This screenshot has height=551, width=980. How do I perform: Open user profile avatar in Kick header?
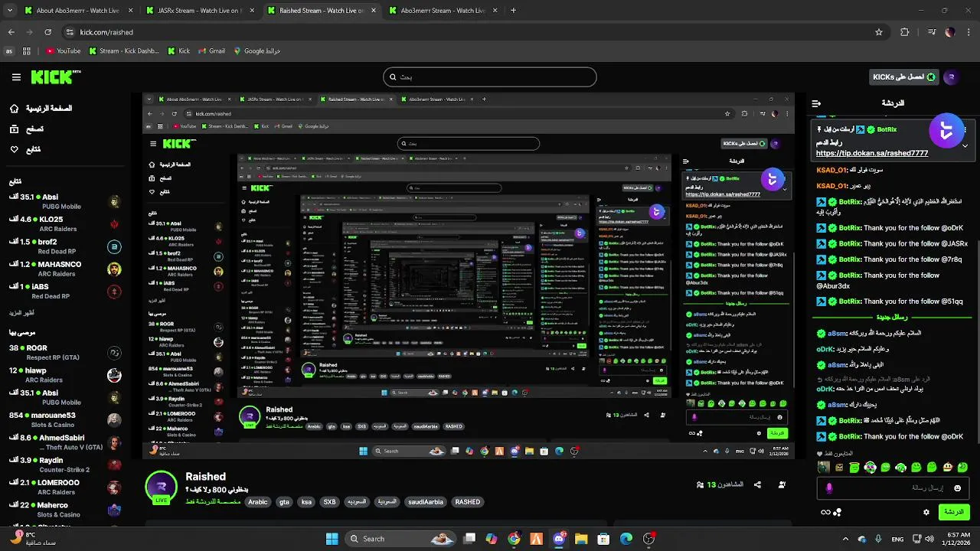pos(951,77)
